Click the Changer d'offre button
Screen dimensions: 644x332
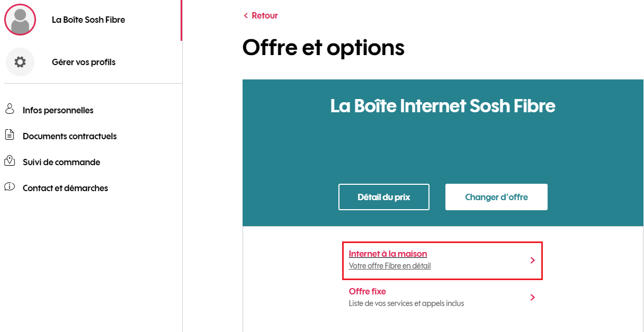496,197
